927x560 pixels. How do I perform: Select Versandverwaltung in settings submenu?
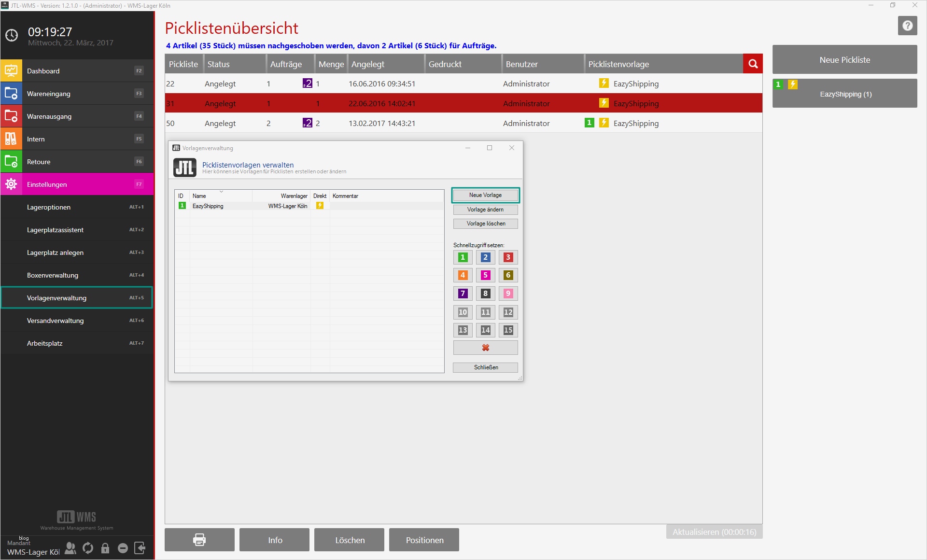point(77,321)
